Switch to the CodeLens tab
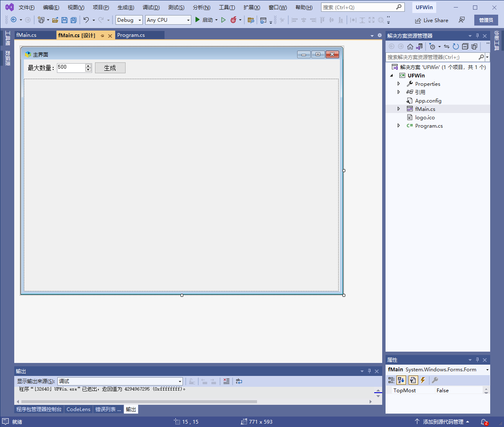 click(78, 409)
